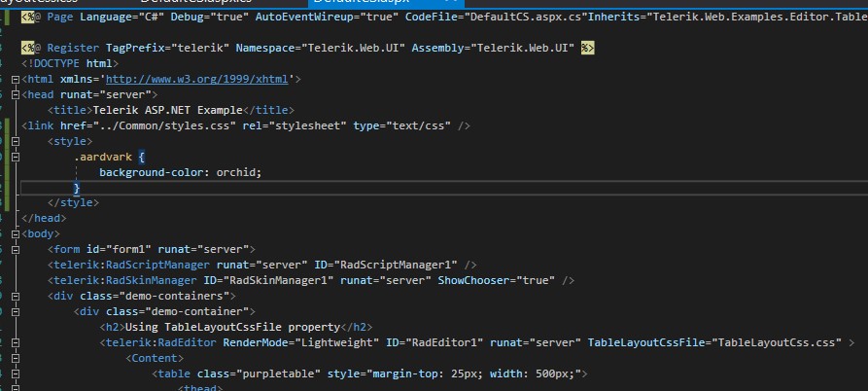
Task: Click the xmlns attribute name in html tag
Action: click(77, 79)
